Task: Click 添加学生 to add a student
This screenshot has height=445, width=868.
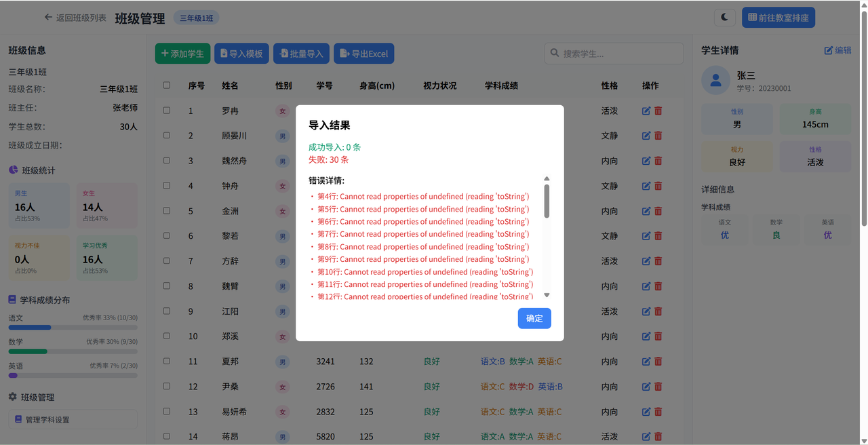Action: pyautogui.click(x=182, y=53)
